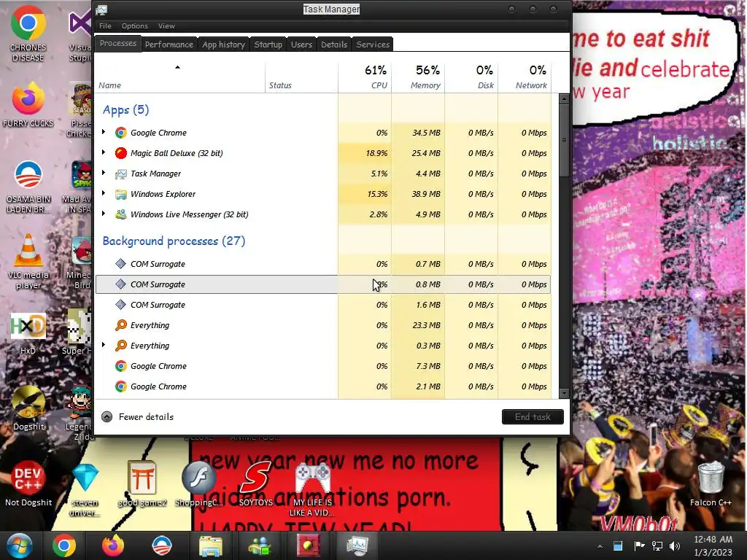Viewport: 747px width, 560px height.
Task: Sort by the Network column header
Action: pyautogui.click(x=525, y=77)
